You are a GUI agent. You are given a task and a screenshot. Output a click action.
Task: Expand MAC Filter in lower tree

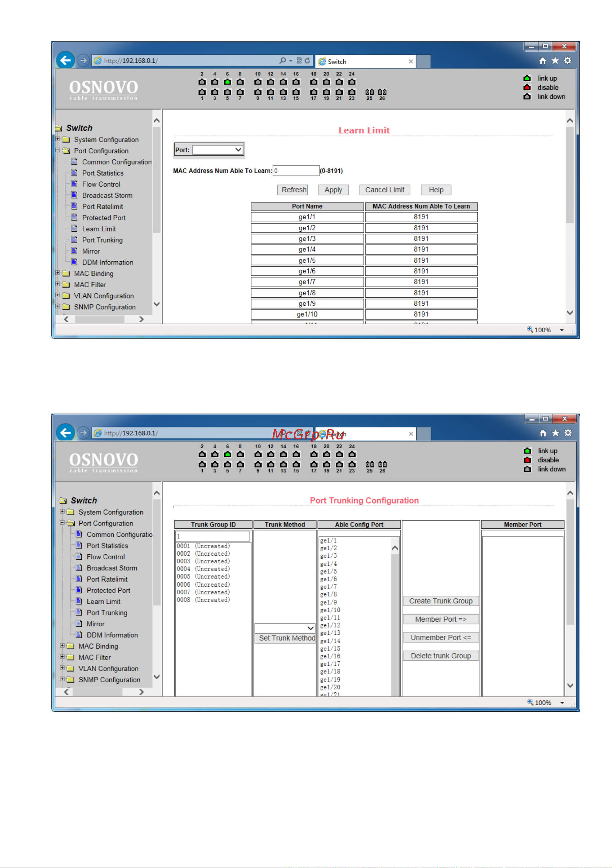point(62,657)
